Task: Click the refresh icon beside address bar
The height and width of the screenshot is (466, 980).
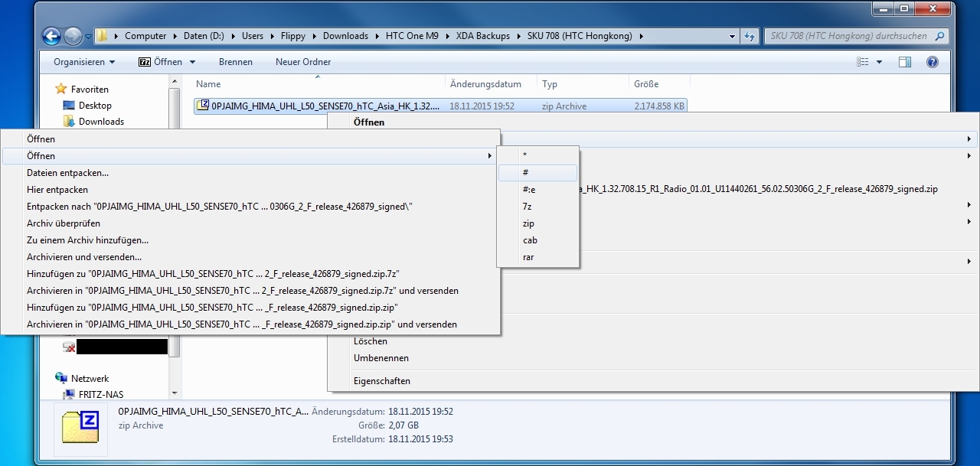Action: point(750,36)
